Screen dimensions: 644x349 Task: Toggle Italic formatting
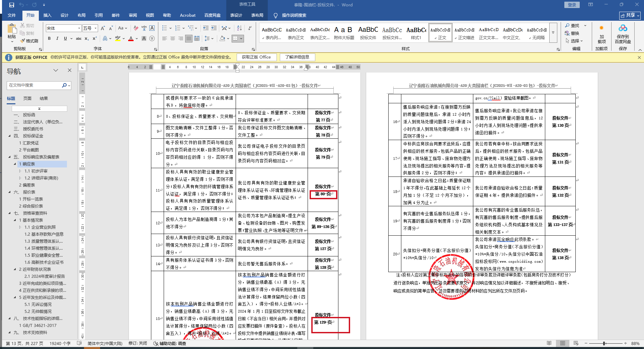[x=57, y=38]
